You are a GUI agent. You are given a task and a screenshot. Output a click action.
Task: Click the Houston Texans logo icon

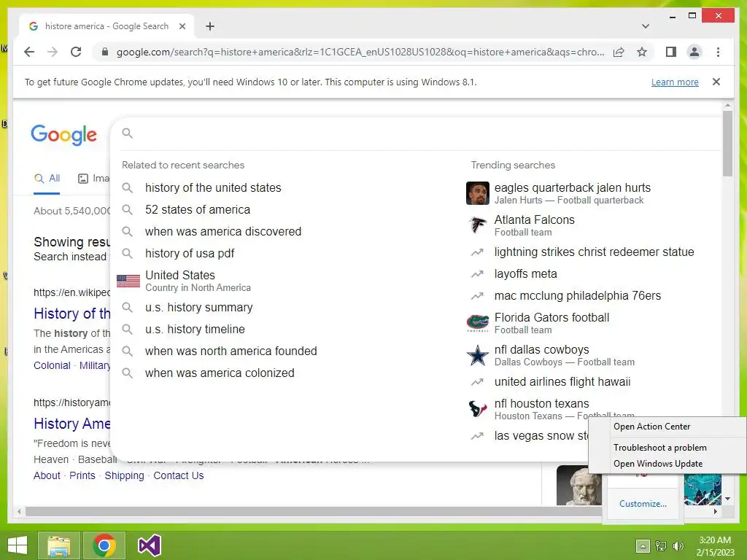tap(477, 409)
